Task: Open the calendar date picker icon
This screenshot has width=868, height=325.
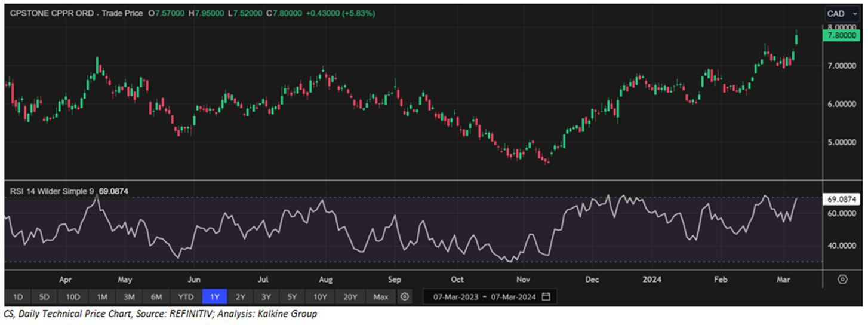Action: coord(546,297)
